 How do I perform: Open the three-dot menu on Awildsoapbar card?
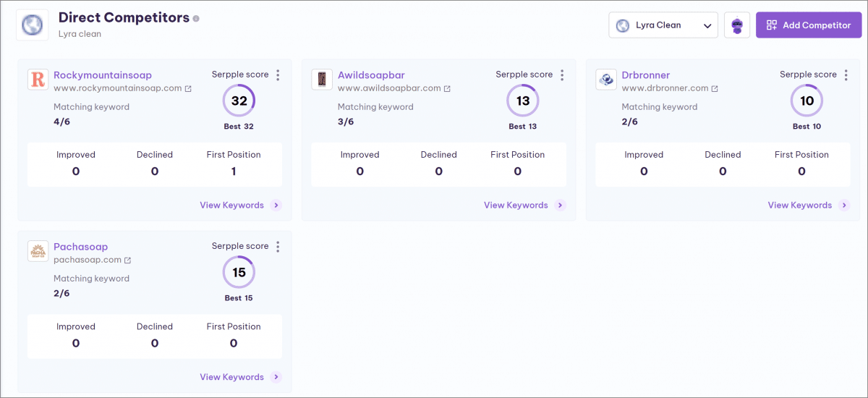(x=562, y=75)
